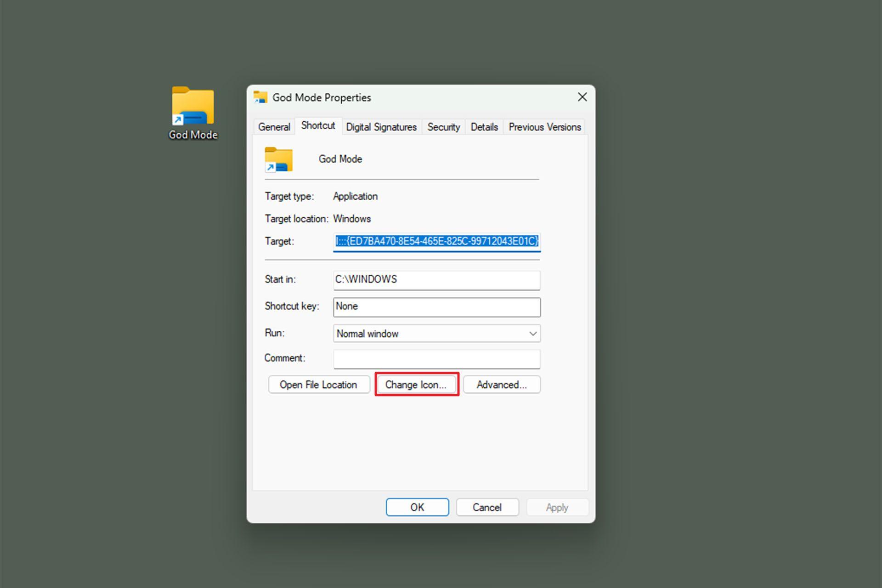Select the God Mode desktop shortcut icon

click(193, 113)
